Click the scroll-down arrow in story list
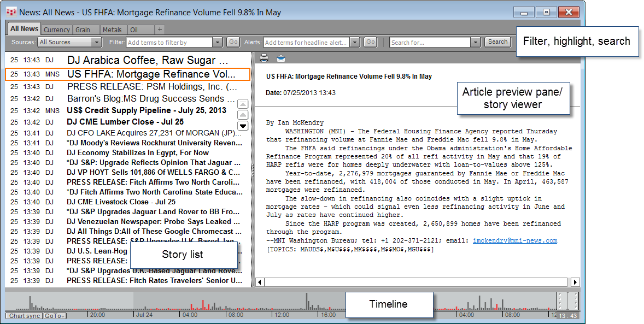 point(243,126)
